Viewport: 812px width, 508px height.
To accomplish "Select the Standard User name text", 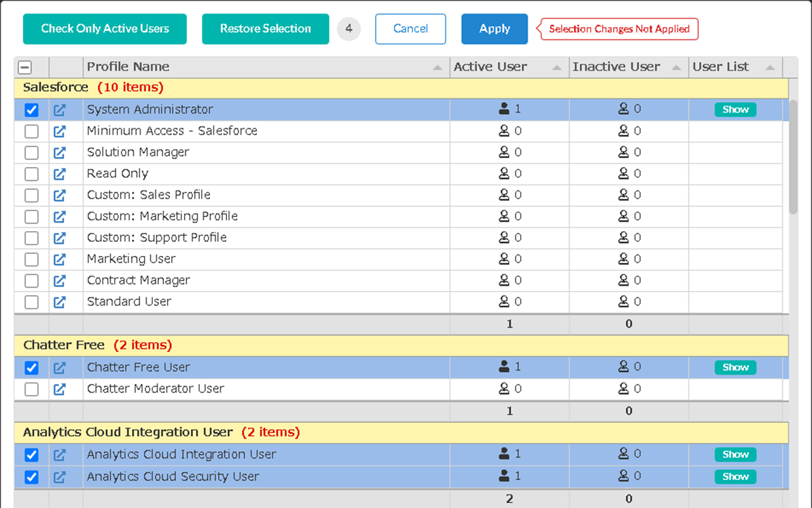I will (129, 301).
